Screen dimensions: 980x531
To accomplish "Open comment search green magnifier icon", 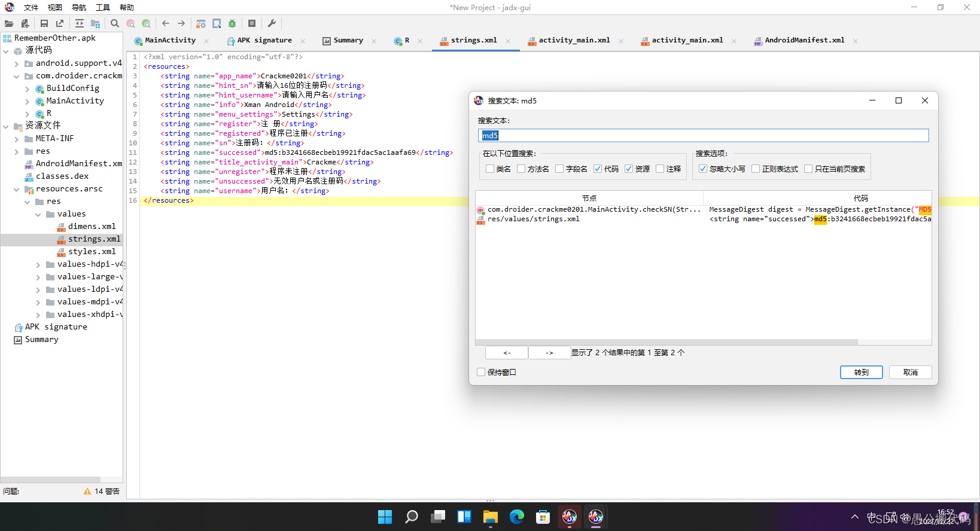I will point(146,23).
